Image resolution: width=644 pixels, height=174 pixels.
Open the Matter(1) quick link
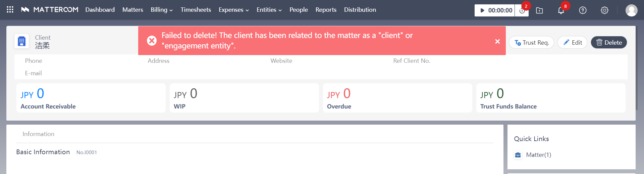click(538, 155)
